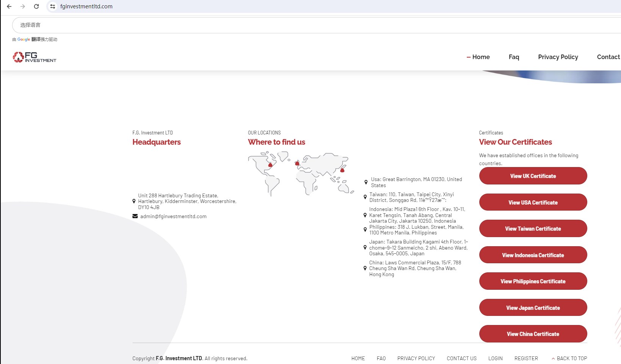Click the headquarters address pin icon
The image size is (621, 364).
click(x=134, y=202)
